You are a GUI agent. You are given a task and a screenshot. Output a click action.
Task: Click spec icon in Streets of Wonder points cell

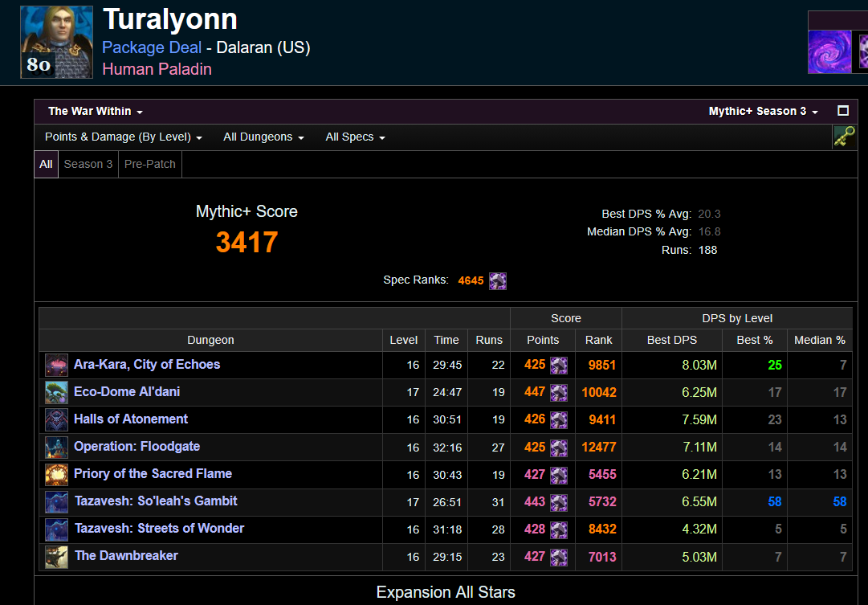pos(559,529)
